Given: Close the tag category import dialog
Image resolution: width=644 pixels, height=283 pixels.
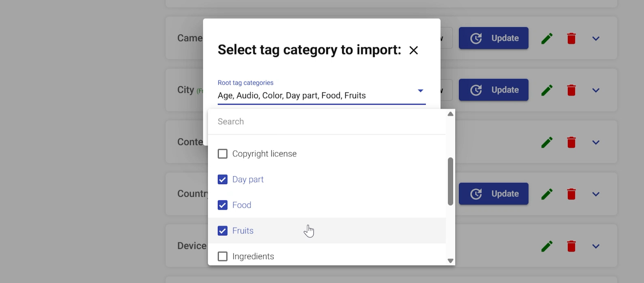Looking at the screenshot, I should click(413, 50).
